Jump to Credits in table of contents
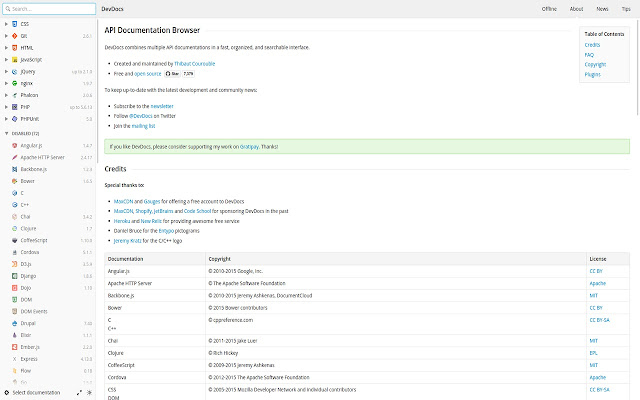The image size is (640, 400). pos(592,45)
